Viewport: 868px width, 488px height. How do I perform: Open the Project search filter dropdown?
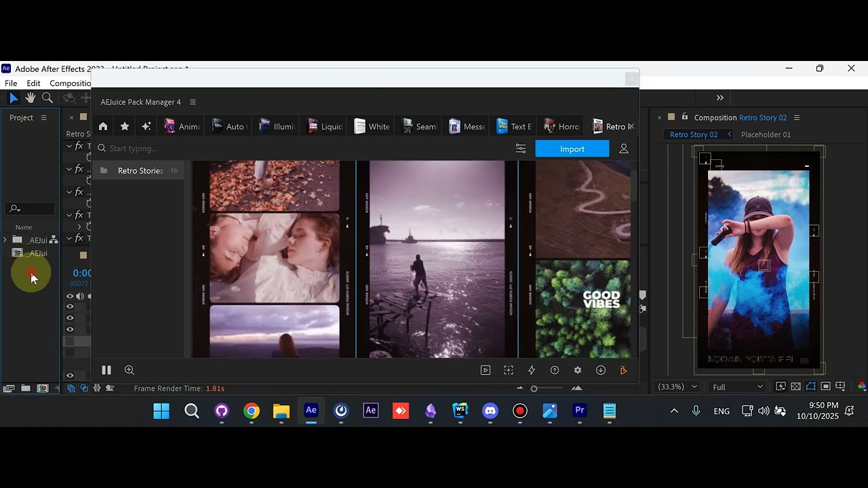(14, 209)
